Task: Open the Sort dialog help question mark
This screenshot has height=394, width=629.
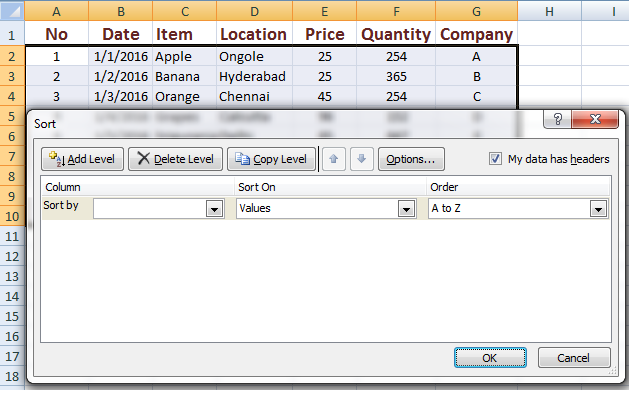Action: point(557,119)
